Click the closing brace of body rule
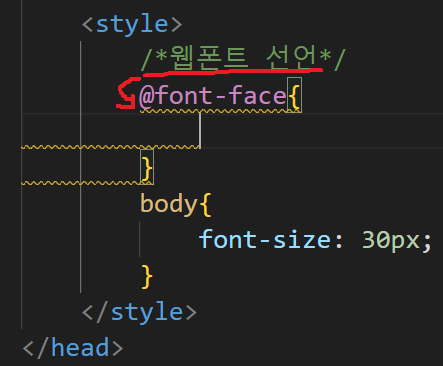The width and height of the screenshot is (443, 366). (147, 276)
